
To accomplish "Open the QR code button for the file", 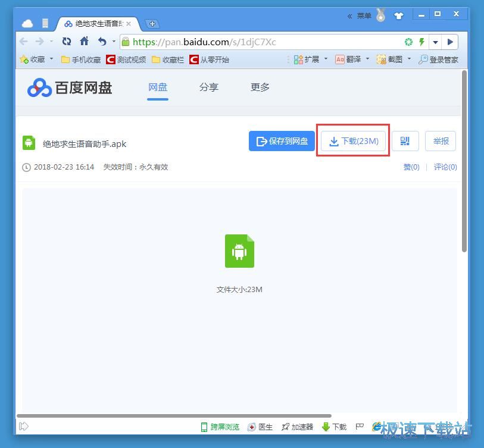I will pos(405,141).
